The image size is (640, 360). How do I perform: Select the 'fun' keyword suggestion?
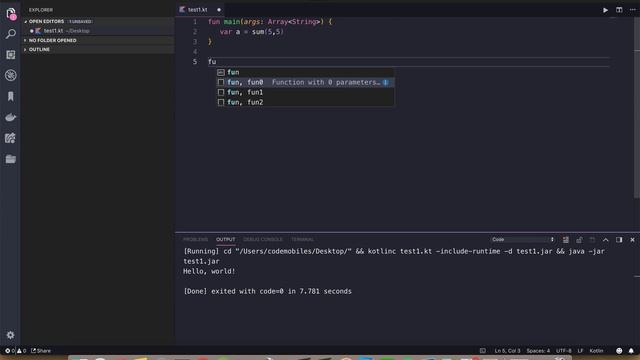click(x=305, y=72)
